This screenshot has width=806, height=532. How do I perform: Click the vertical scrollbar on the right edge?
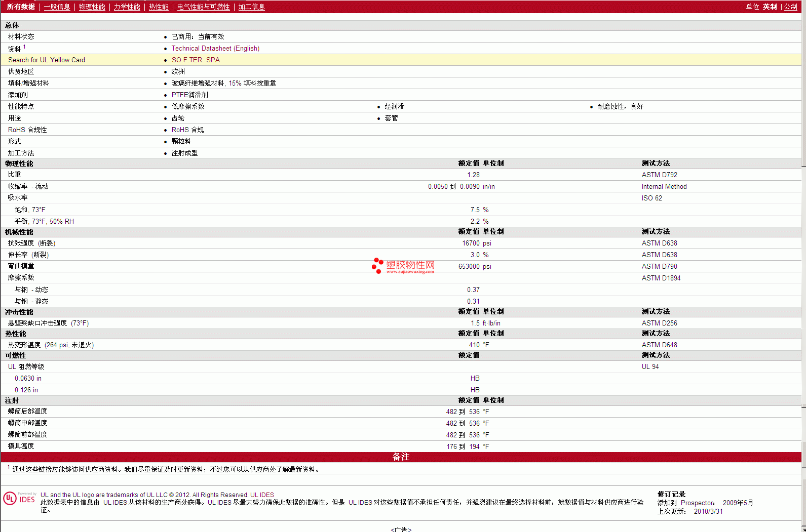pyautogui.click(x=803, y=253)
